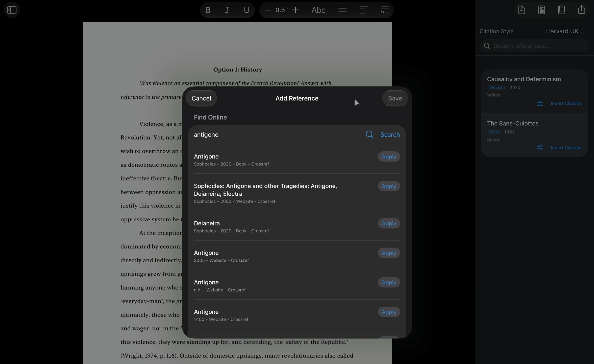Click the Option 1: History heading
The height and width of the screenshot is (364, 594).
click(238, 69)
